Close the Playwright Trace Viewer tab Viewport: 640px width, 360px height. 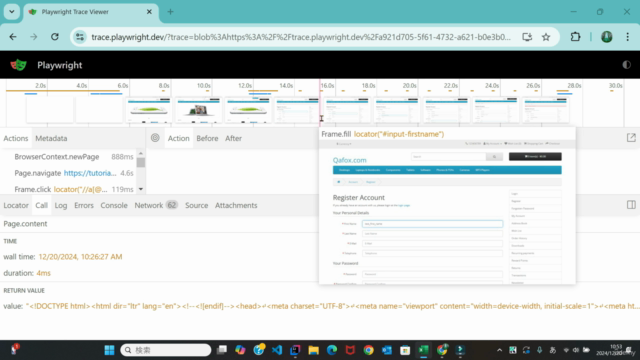[149, 12]
